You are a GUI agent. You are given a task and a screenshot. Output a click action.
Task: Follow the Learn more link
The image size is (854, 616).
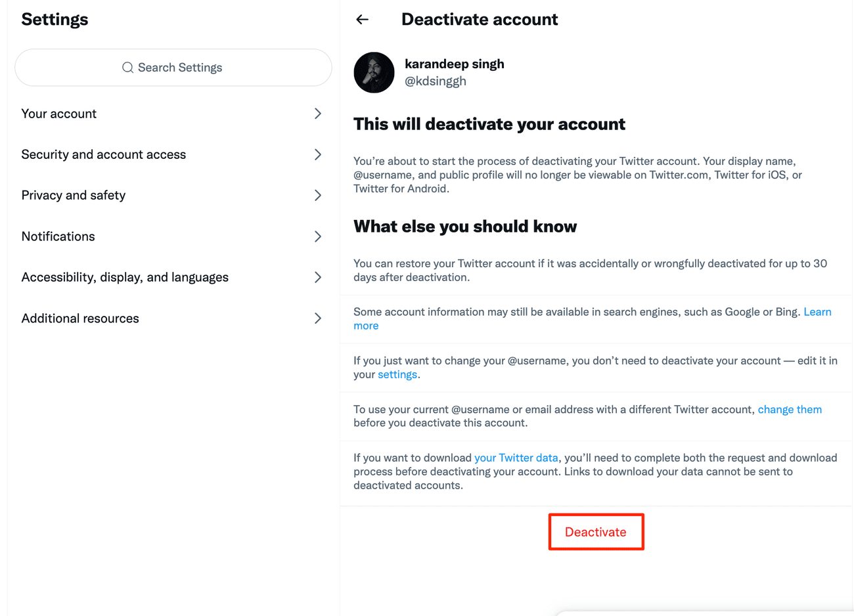point(817,312)
